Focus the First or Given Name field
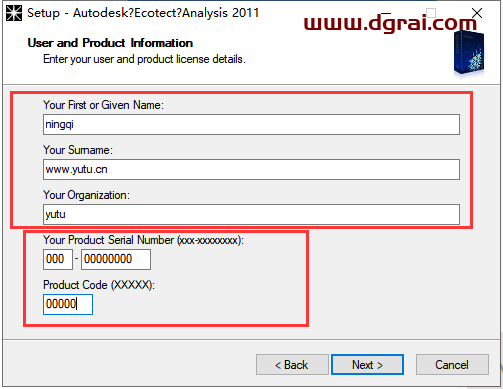This screenshot has height=389, width=503. tap(251, 125)
